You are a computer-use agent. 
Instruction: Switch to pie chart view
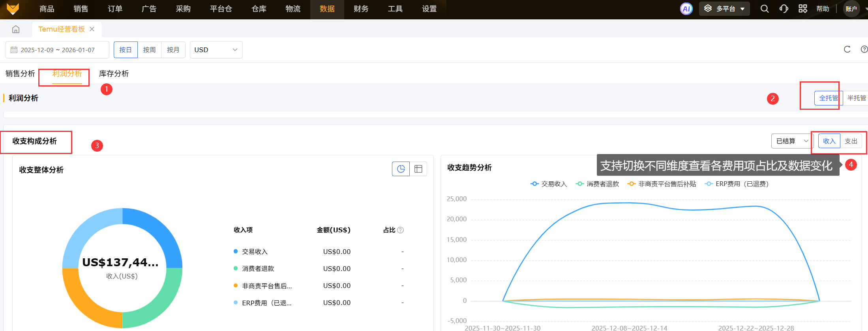[401, 169]
